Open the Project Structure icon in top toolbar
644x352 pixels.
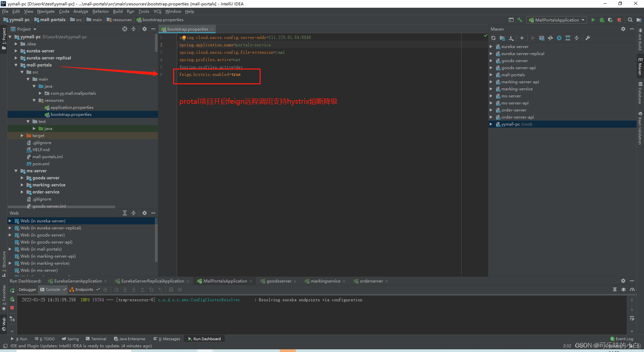click(639, 20)
